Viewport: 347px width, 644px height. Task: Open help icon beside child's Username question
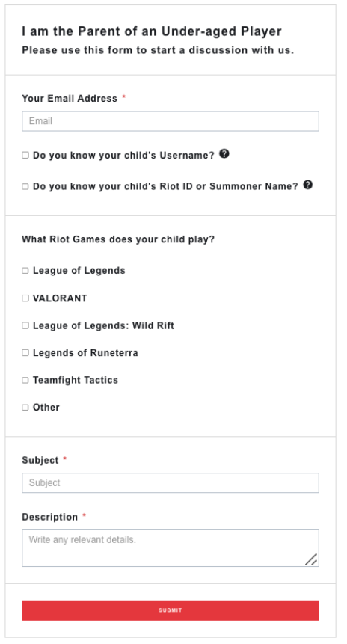(x=224, y=154)
